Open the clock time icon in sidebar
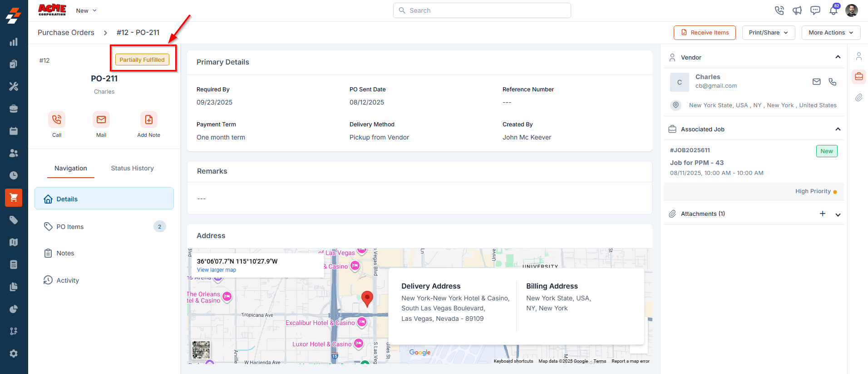 [14, 175]
